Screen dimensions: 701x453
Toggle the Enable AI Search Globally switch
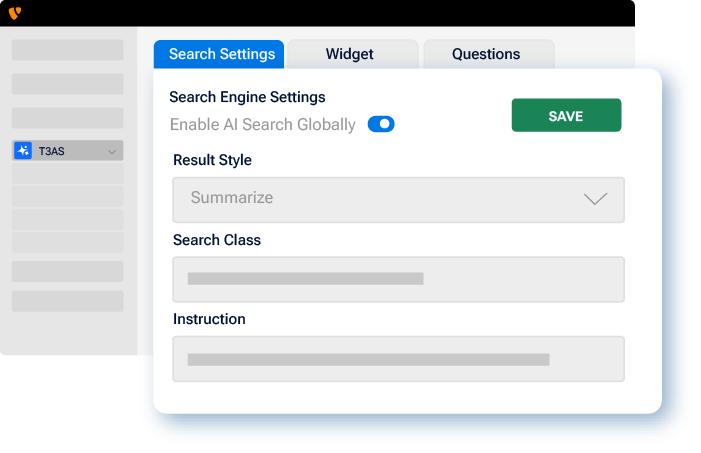point(381,125)
